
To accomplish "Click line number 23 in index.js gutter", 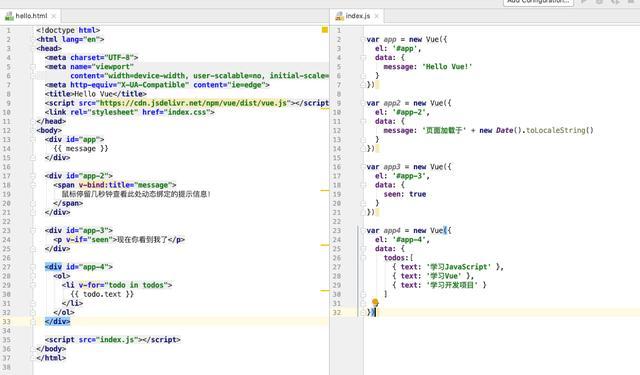I will (x=336, y=231).
